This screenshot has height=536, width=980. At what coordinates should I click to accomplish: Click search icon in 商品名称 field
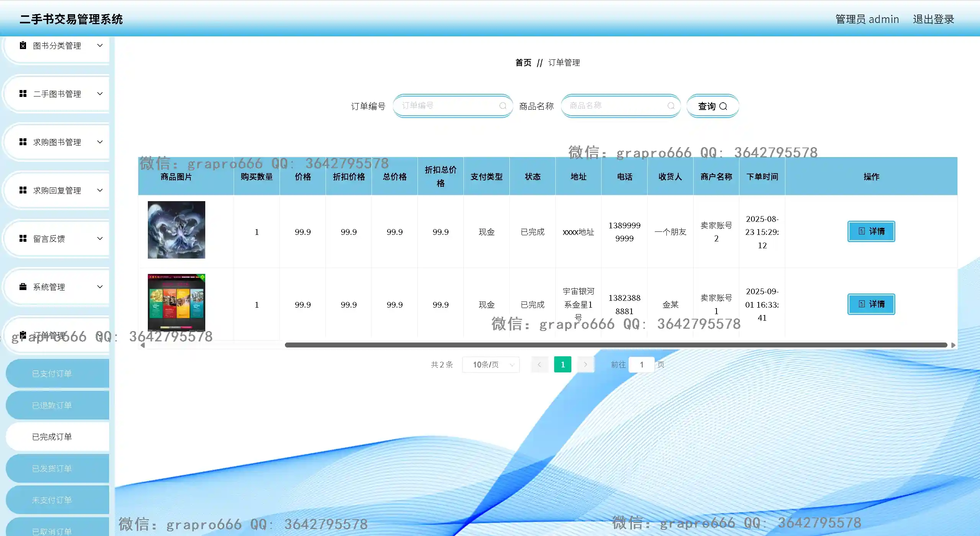point(671,106)
